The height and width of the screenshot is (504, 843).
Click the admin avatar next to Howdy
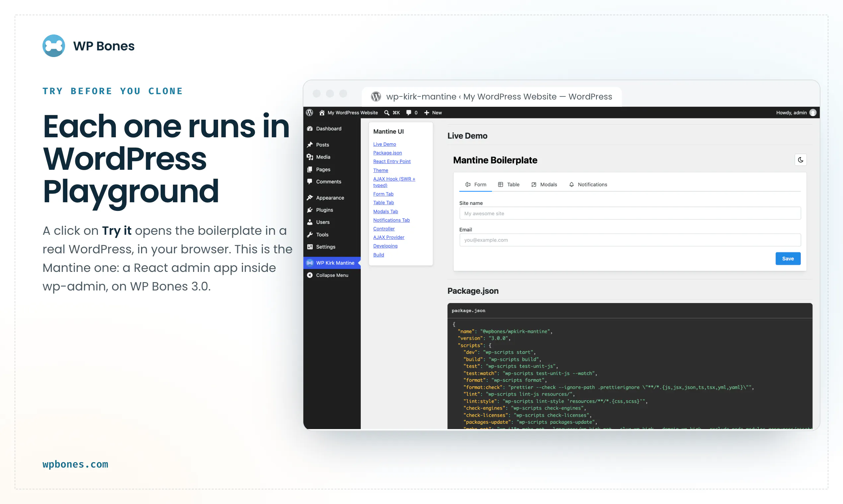coord(813,112)
